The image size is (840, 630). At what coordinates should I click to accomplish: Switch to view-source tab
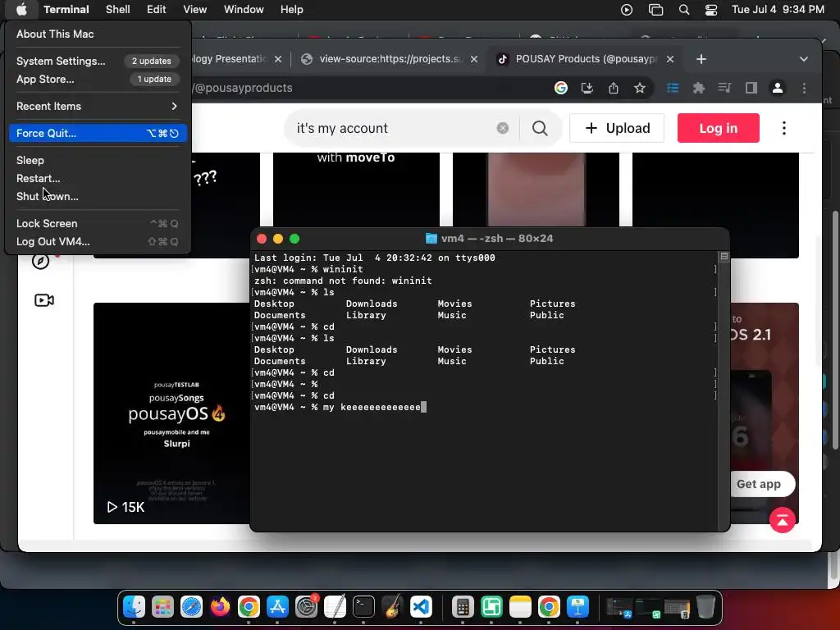click(x=389, y=59)
